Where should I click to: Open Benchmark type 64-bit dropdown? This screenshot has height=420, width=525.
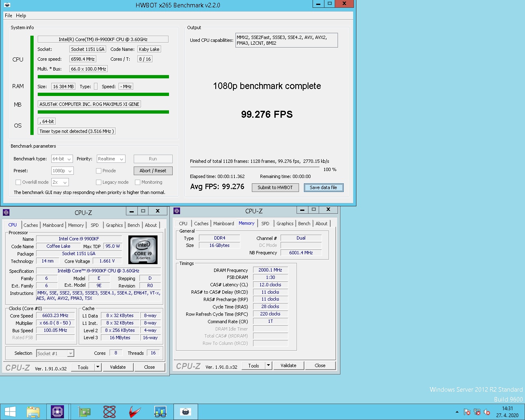tap(62, 159)
